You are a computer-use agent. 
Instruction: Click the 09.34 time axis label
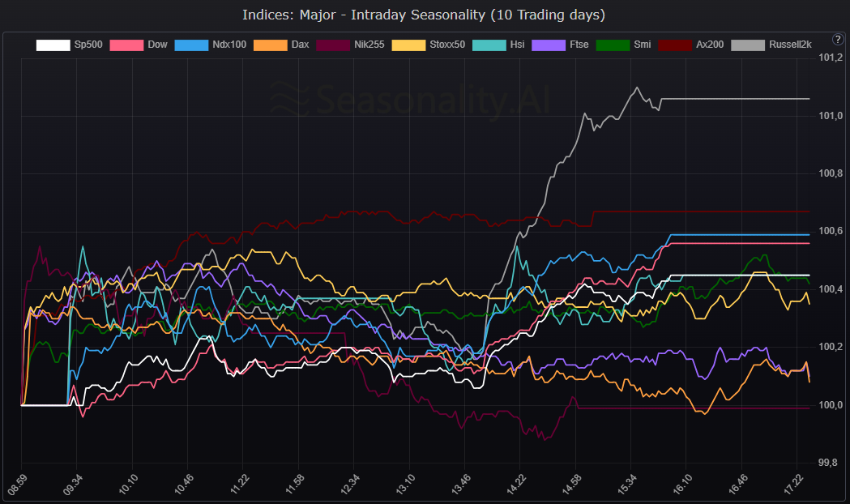[x=71, y=485]
